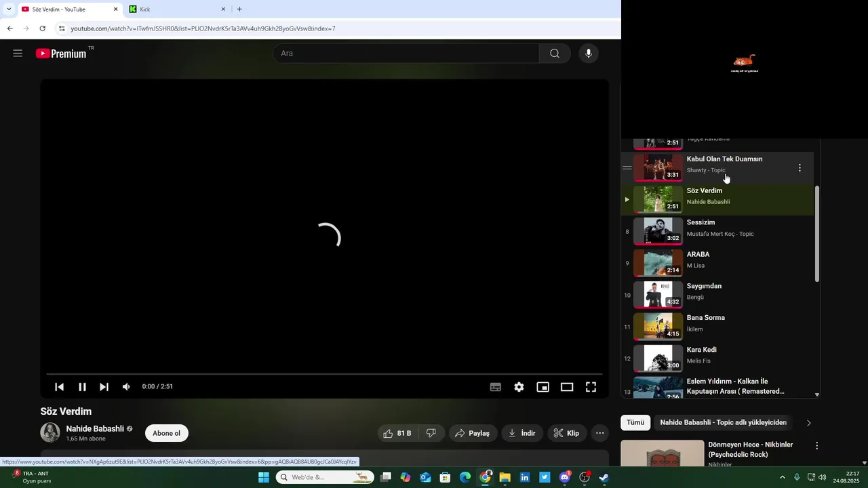Click the Paylaş share button

[473, 433]
